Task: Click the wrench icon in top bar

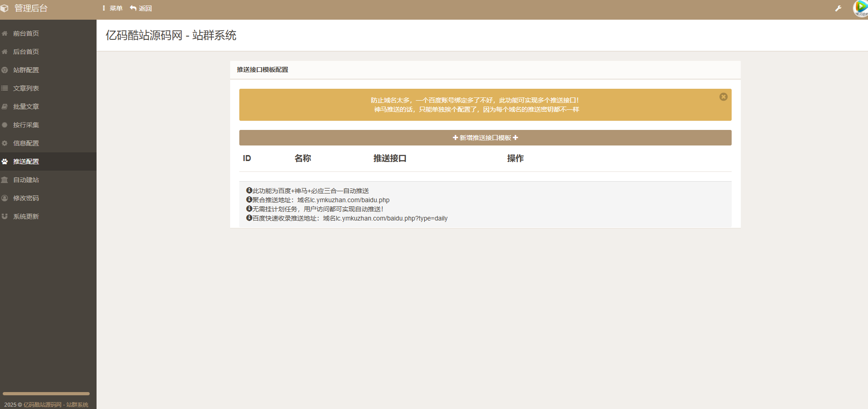Action: 838,9
